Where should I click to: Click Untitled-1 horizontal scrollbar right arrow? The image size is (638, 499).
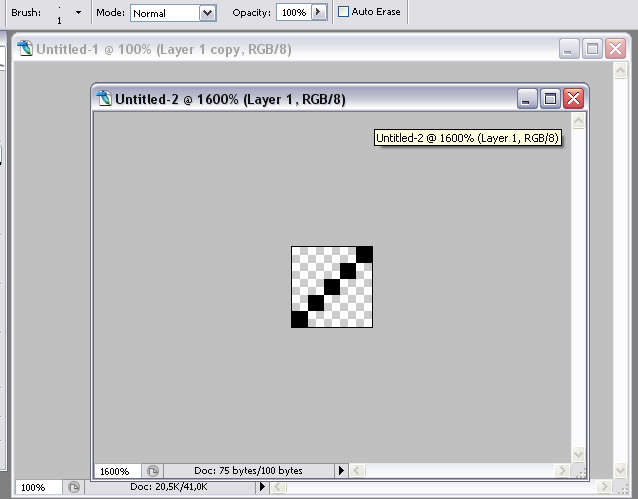(605, 487)
